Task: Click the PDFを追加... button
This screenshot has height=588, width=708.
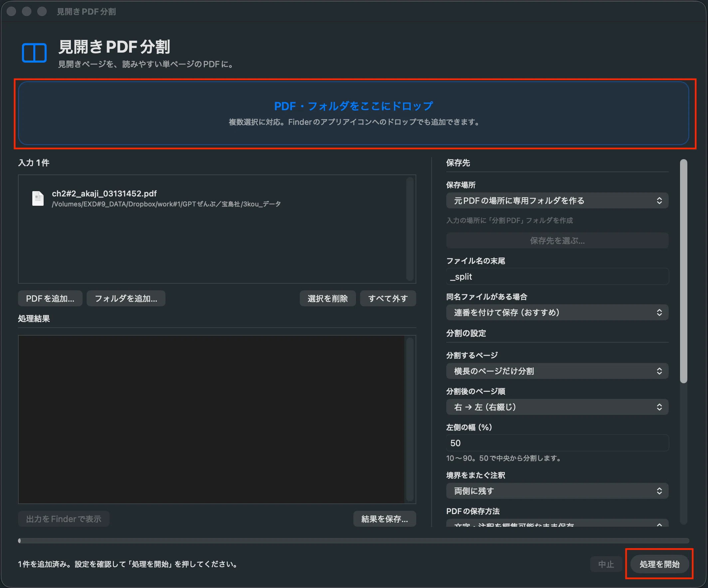Action: coord(50,298)
